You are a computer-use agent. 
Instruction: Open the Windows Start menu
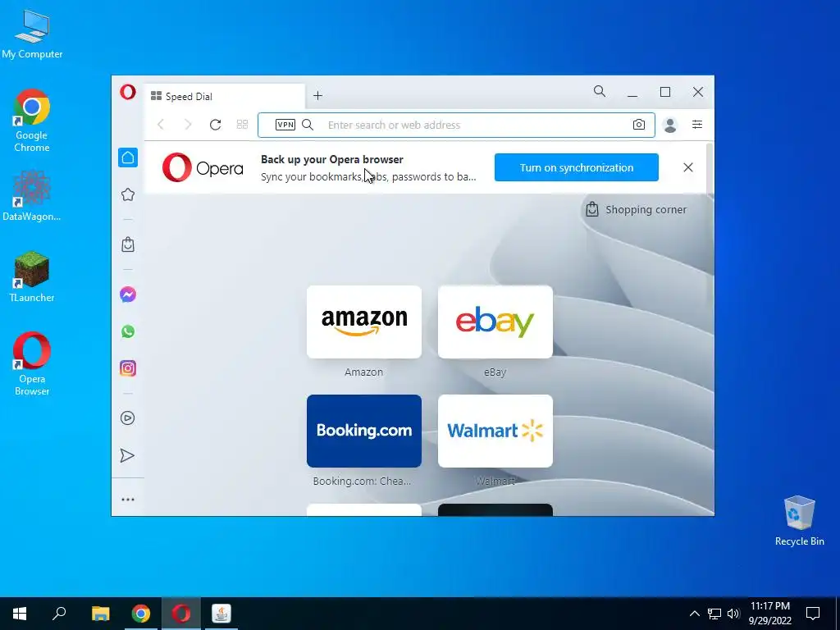tap(20, 614)
